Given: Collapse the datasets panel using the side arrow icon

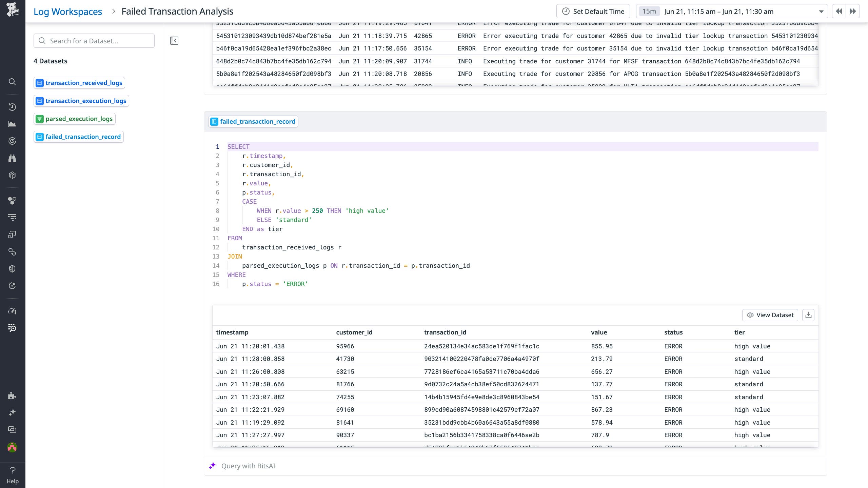Looking at the screenshot, I should [x=174, y=40].
